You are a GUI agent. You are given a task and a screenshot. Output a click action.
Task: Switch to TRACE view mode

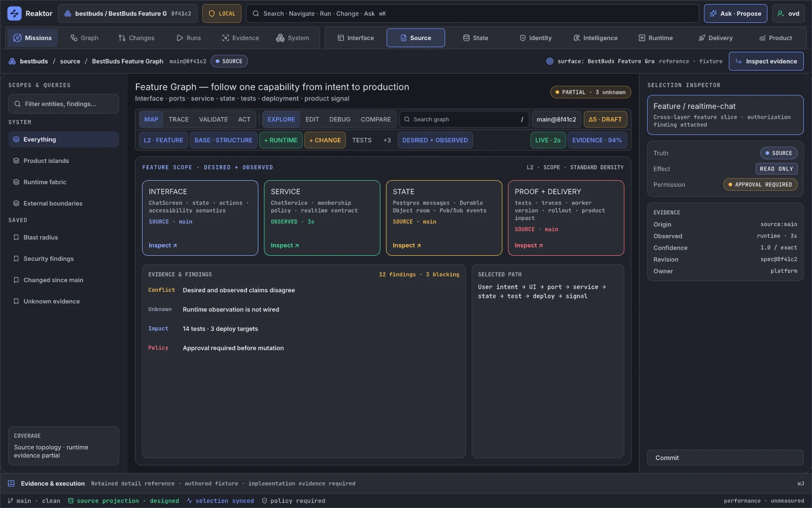pos(179,120)
